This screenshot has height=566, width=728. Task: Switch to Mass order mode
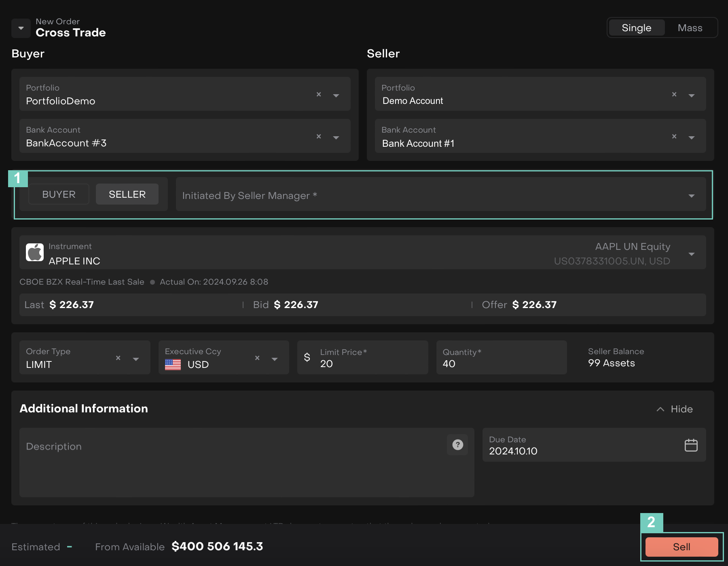[690, 28]
